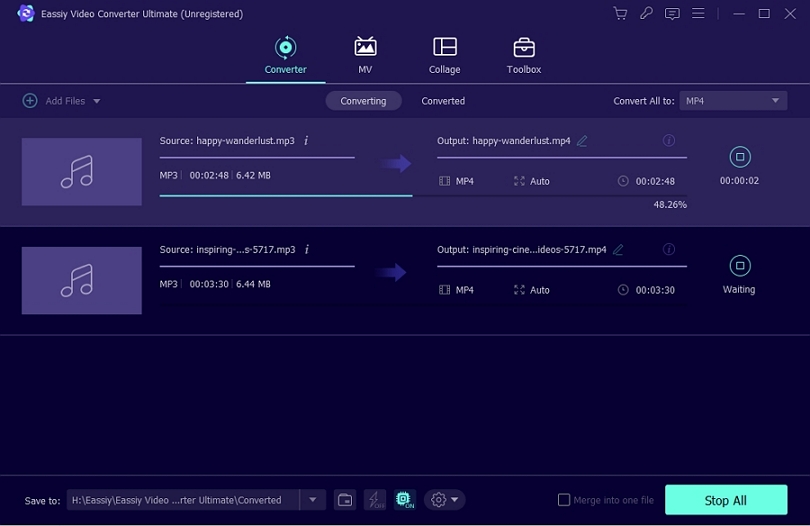Click the duration clock icon for inspiring-cine output
Viewport: 810px width, 526px height.
click(x=623, y=290)
